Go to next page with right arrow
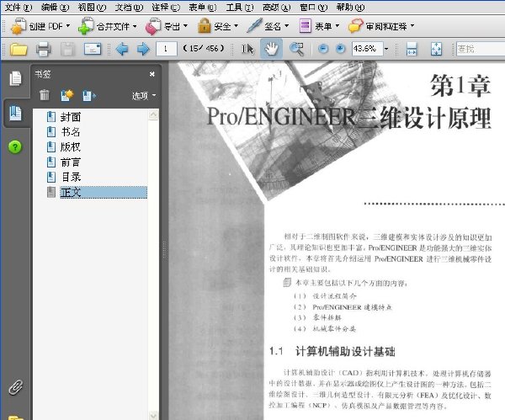 143,49
